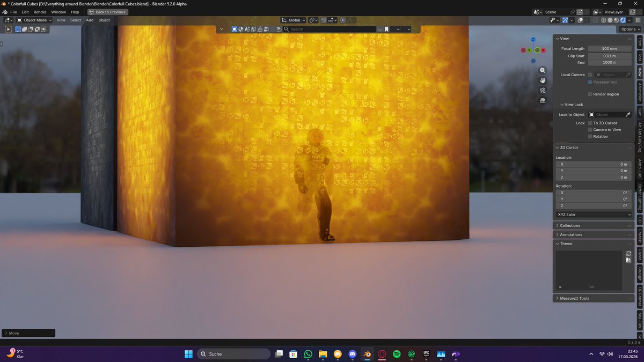Click navigation gizmo red X axis

543,50
